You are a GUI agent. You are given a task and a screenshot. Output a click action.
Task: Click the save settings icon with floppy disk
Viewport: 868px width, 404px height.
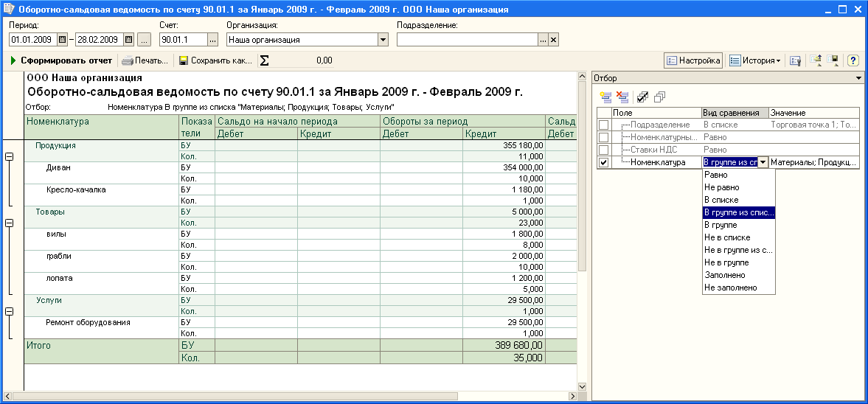pos(833,60)
